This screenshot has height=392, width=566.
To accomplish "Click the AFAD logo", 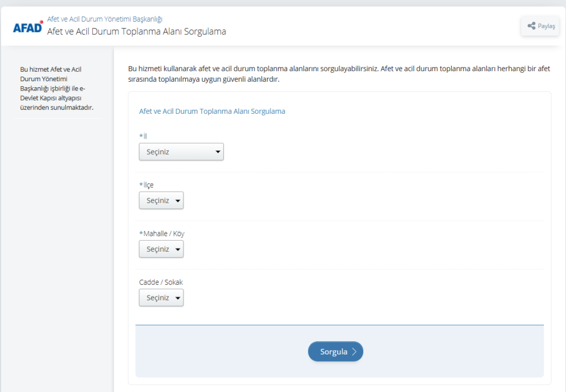I will pyautogui.click(x=28, y=27).
